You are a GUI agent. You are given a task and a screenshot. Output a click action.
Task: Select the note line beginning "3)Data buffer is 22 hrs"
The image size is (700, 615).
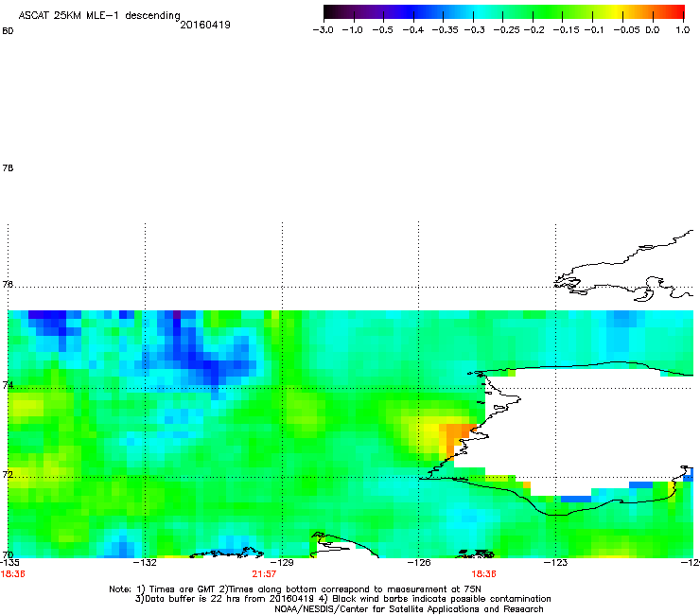coord(342,599)
